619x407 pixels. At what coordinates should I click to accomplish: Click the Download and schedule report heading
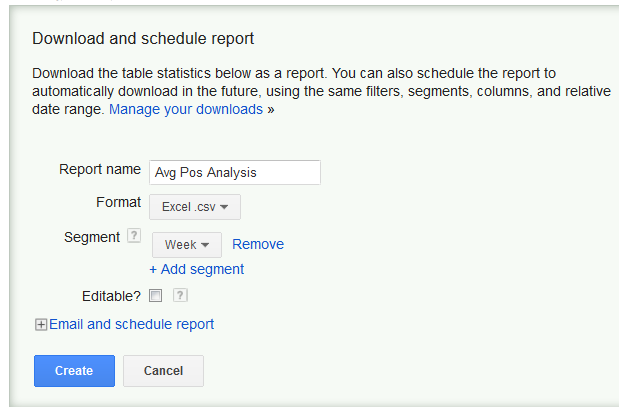[x=143, y=39]
